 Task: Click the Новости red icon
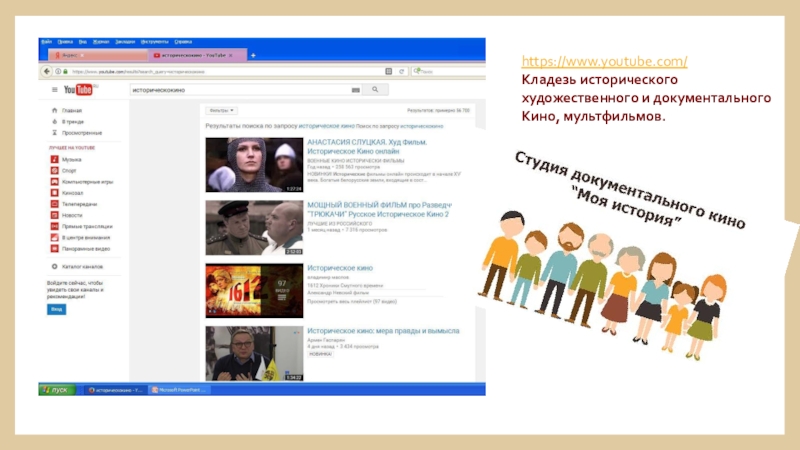[55, 215]
